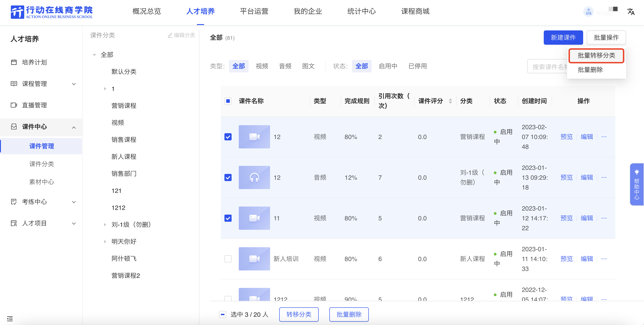Click the bottom 转移分类 button

point(299,314)
